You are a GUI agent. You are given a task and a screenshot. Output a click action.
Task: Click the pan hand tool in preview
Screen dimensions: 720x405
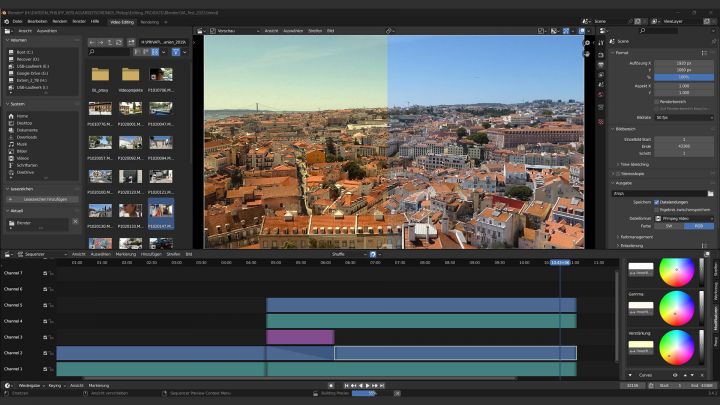point(587,54)
